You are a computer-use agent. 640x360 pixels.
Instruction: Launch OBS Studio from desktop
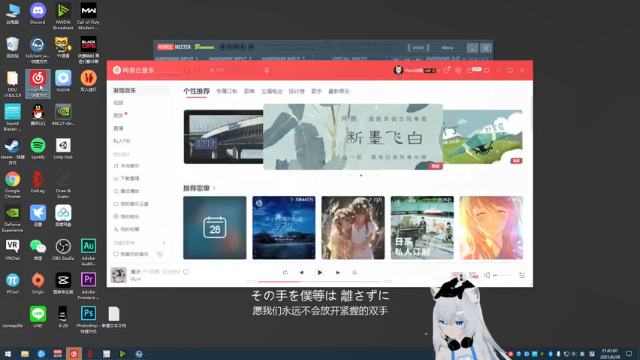click(x=63, y=249)
